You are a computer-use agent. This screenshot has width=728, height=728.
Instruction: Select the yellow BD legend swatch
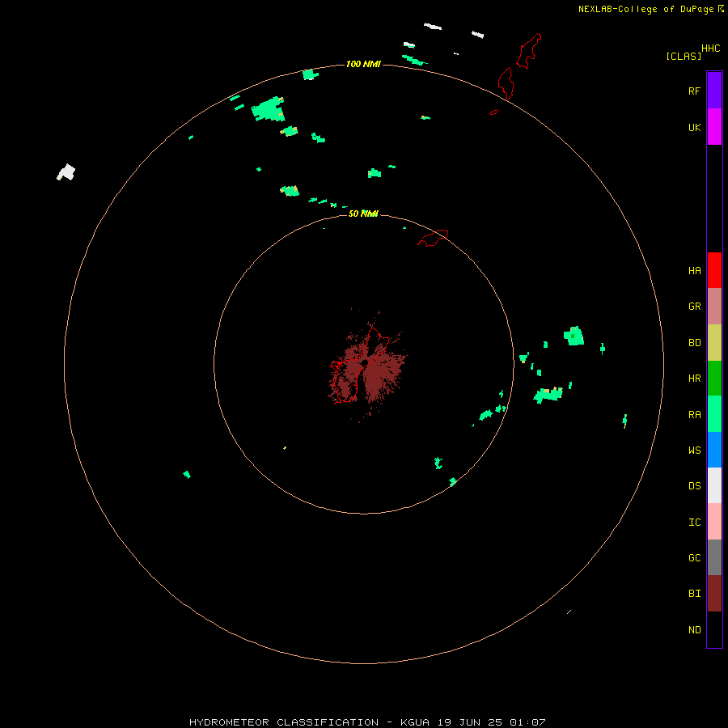click(x=714, y=343)
